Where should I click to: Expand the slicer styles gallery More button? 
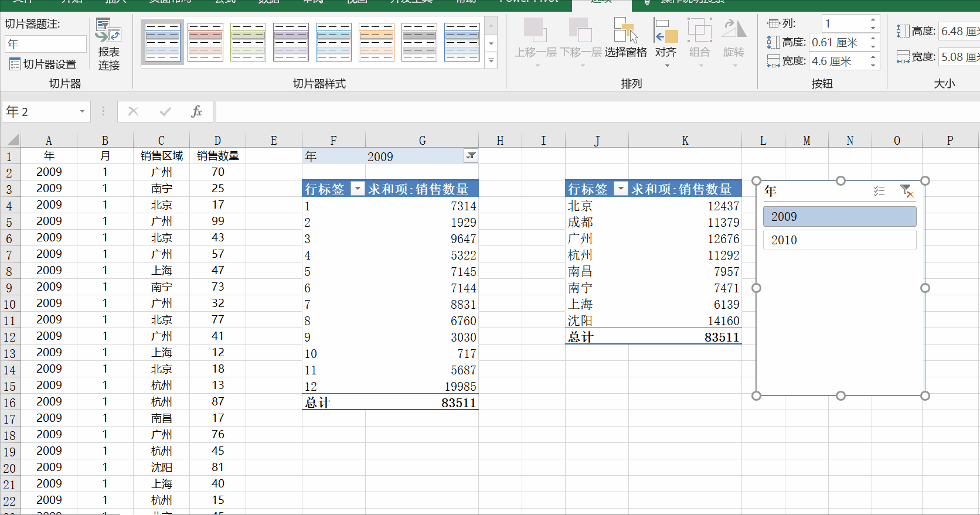coord(491,61)
